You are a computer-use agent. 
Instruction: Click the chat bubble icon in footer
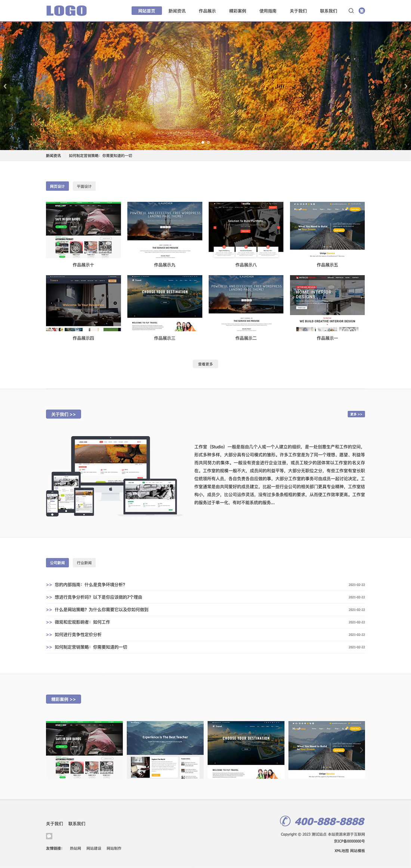pos(49,836)
